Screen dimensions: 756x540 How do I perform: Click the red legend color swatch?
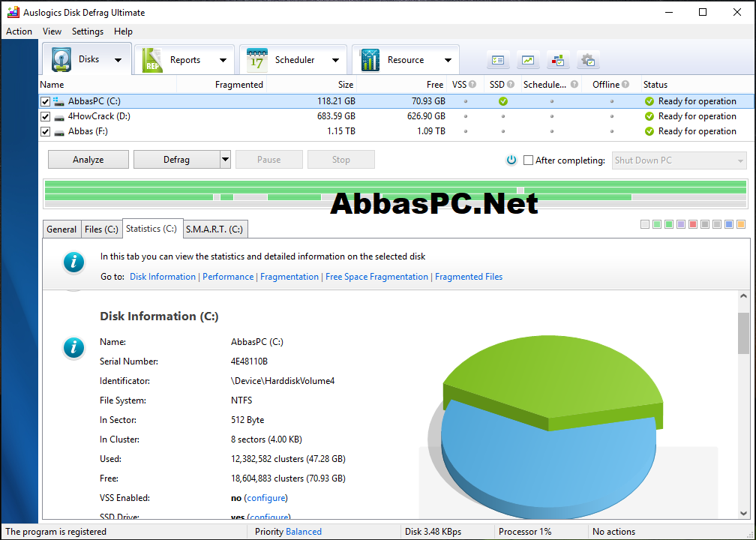click(x=693, y=224)
